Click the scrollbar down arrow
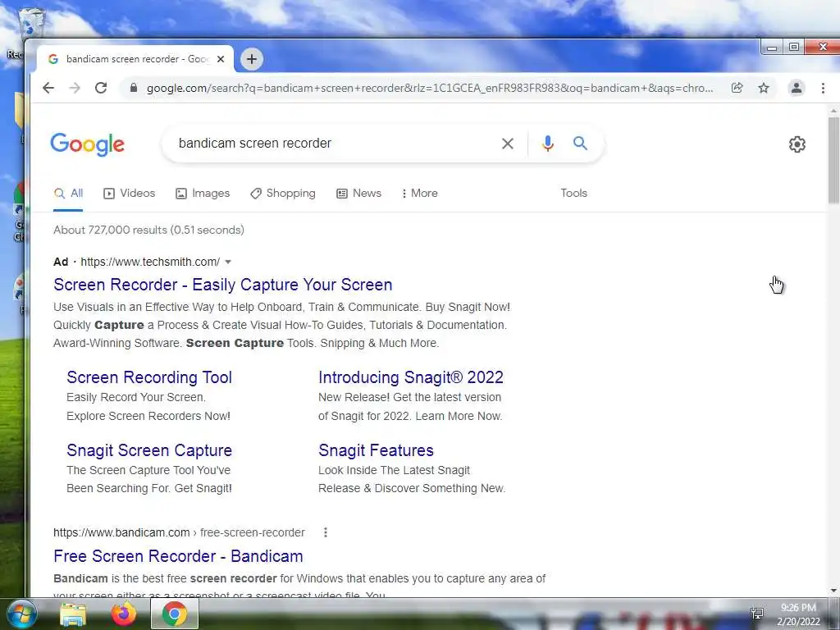Screen dimensions: 840x630 click(833, 591)
